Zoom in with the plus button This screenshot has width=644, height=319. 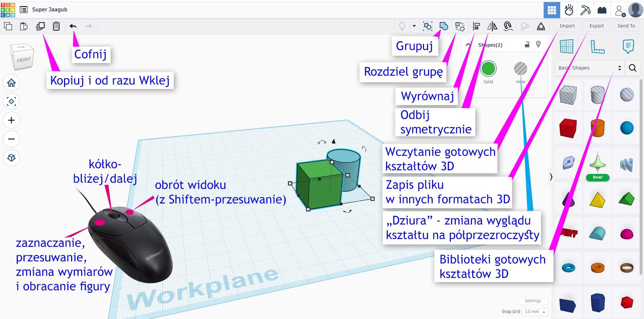coord(11,120)
